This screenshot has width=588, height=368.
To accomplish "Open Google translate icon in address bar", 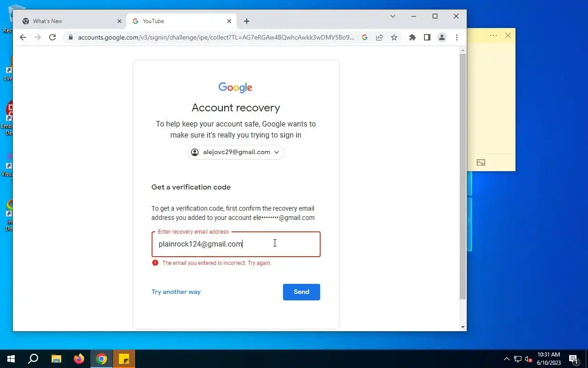I will point(365,38).
